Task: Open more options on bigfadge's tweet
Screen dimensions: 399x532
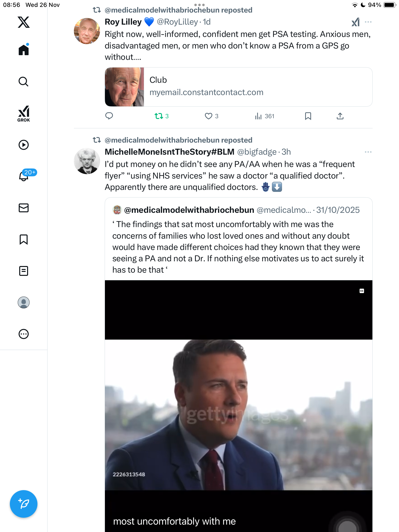Action: (368, 152)
